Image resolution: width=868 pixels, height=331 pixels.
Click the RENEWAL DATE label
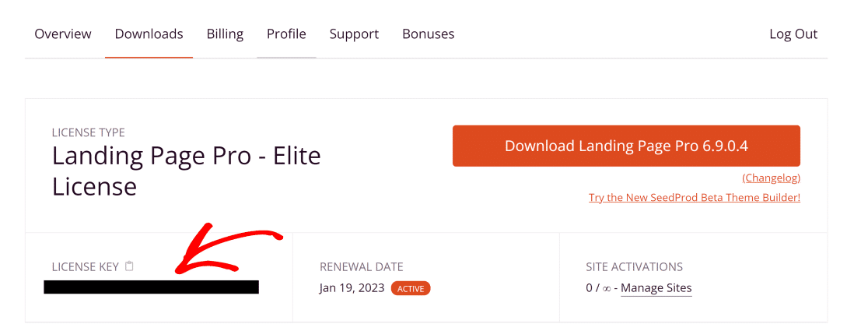(362, 266)
